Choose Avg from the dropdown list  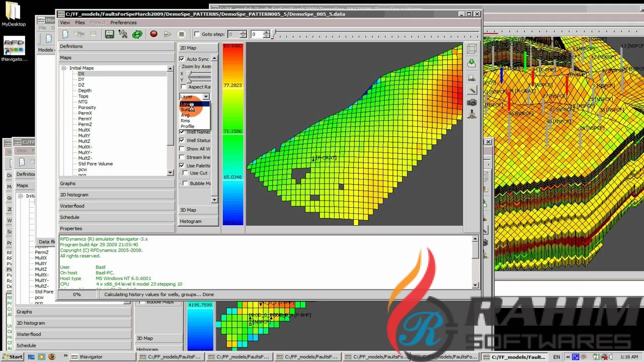195,115
